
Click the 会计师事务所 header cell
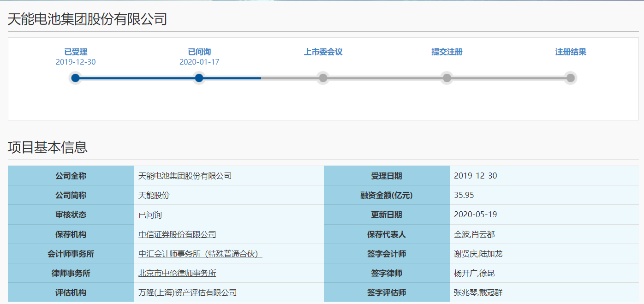pyautogui.click(x=71, y=254)
